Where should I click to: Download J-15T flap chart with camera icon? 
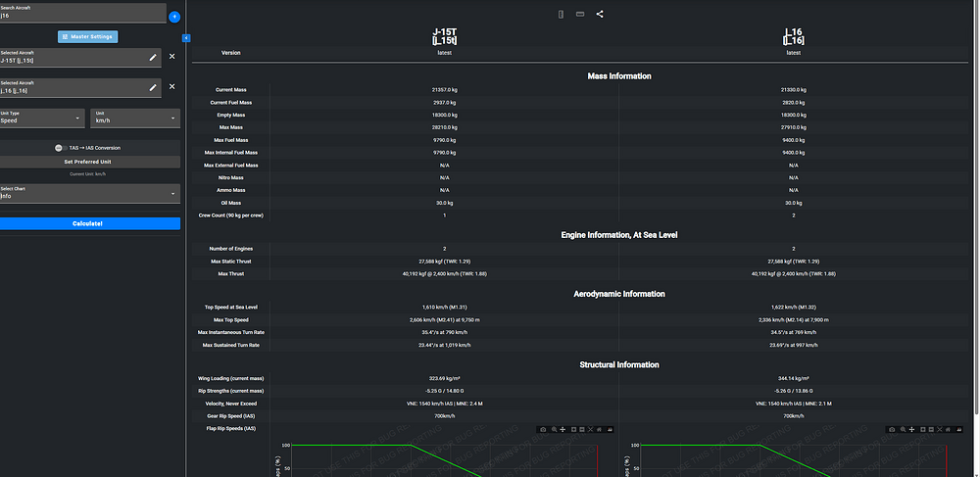(543, 430)
